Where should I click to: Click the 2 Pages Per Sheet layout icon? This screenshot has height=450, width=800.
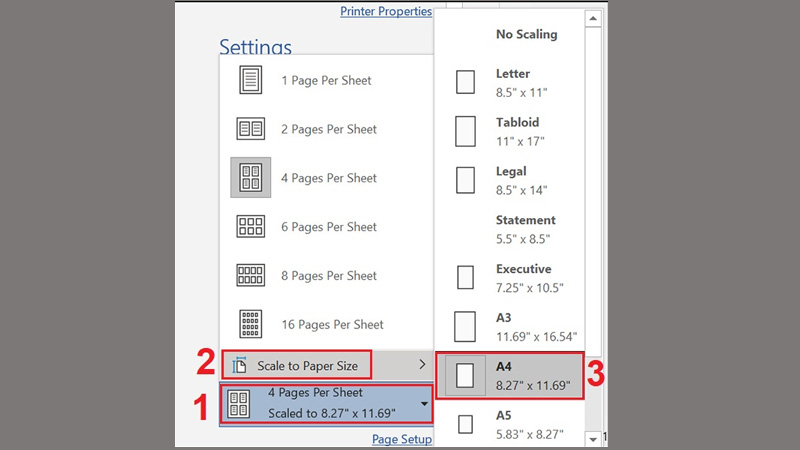pos(251,129)
